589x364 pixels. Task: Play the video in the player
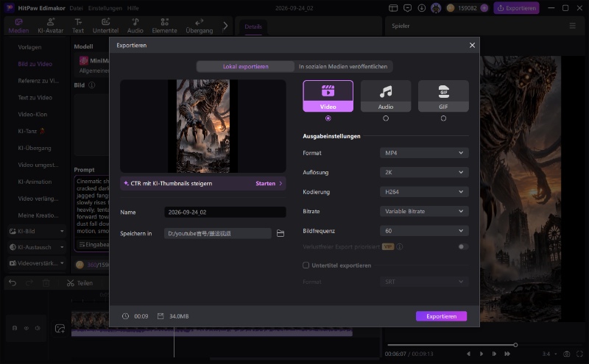click(482, 354)
